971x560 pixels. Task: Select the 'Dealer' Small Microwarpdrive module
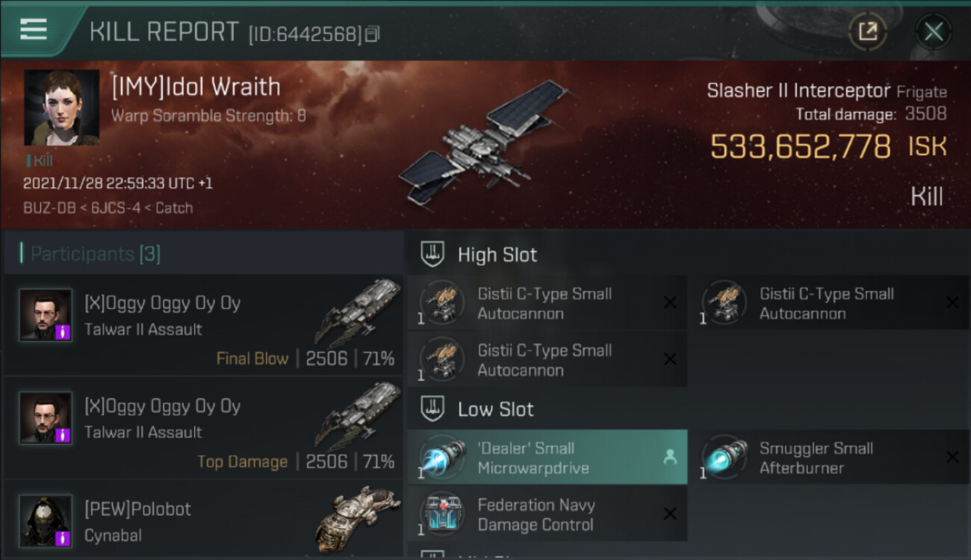[x=547, y=457]
